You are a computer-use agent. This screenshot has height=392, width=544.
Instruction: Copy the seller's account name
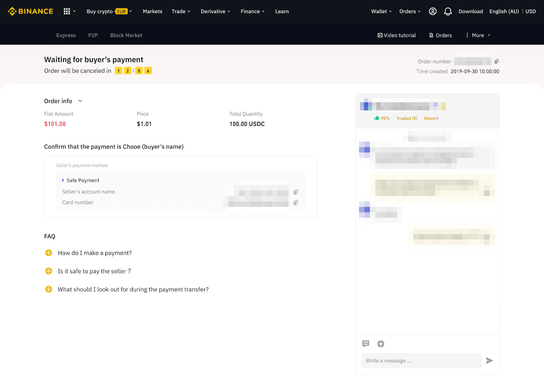[295, 192]
